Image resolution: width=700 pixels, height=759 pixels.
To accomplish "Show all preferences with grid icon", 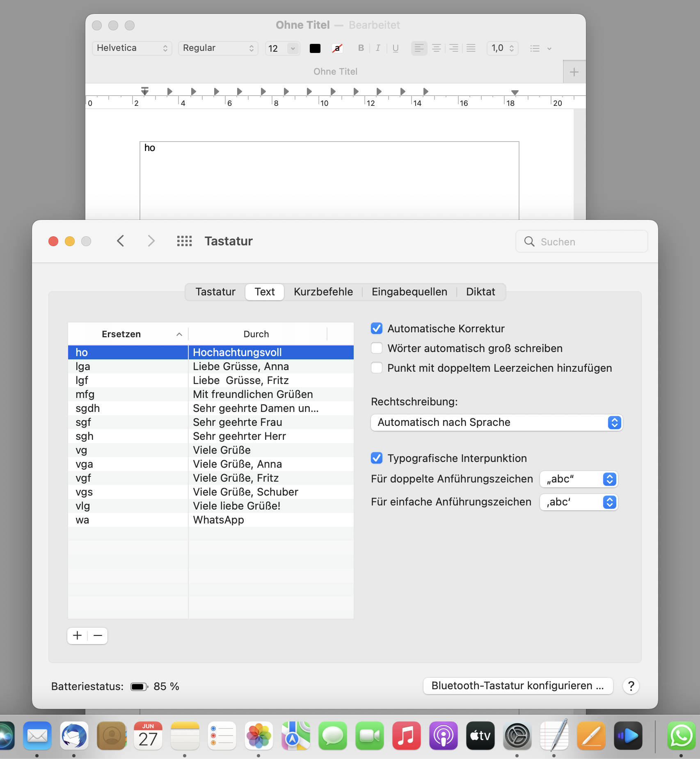I will [x=184, y=241].
